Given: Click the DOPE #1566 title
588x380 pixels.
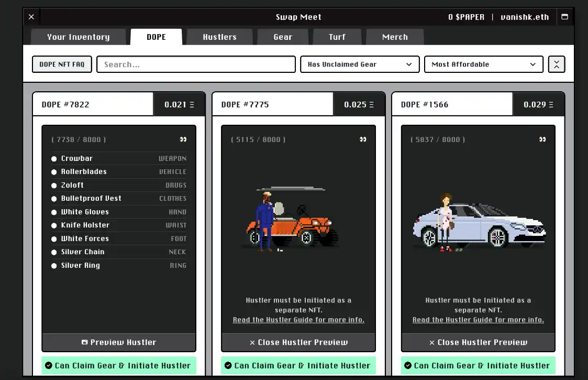Looking at the screenshot, I should [425, 104].
